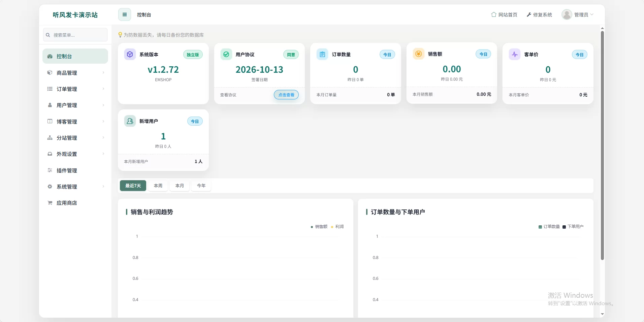Expand the 分站管理 submenu arrow

click(103, 138)
